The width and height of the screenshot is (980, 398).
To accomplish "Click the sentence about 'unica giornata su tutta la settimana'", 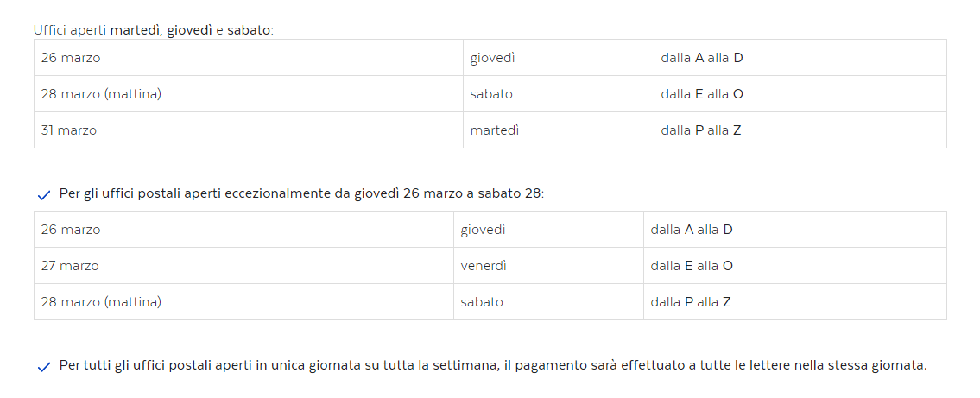I will [x=493, y=365].
